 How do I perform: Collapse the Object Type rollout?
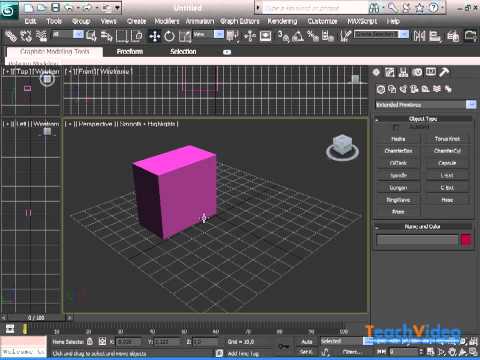point(423,119)
